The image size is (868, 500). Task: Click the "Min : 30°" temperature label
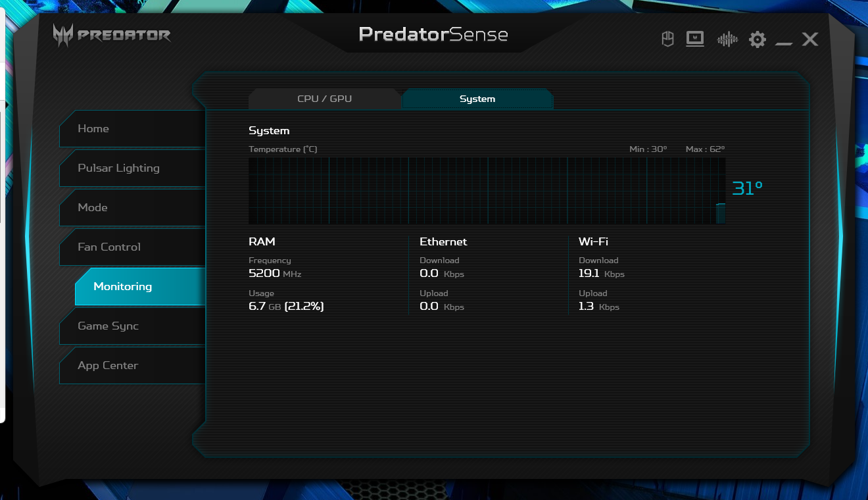click(x=648, y=149)
